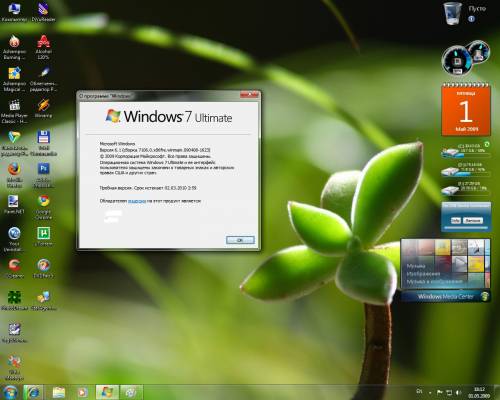
Task: Launch uTorrent desktop shortcut
Action: [x=43, y=236]
